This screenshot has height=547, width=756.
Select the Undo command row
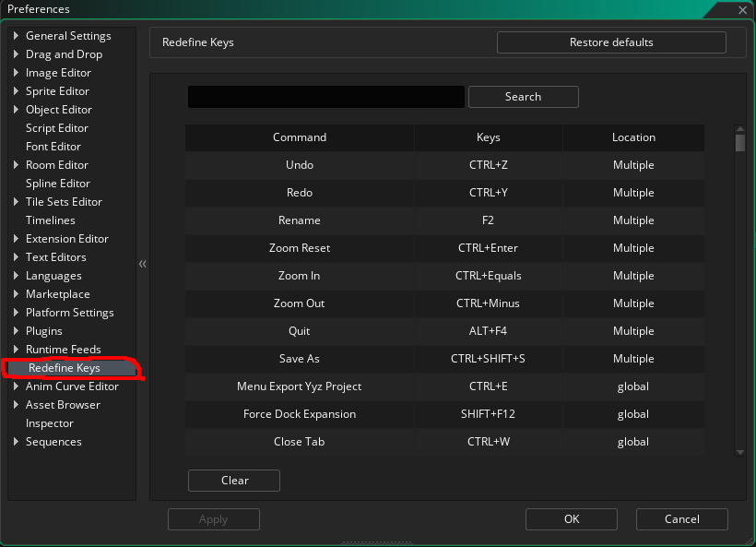pos(444,165)
